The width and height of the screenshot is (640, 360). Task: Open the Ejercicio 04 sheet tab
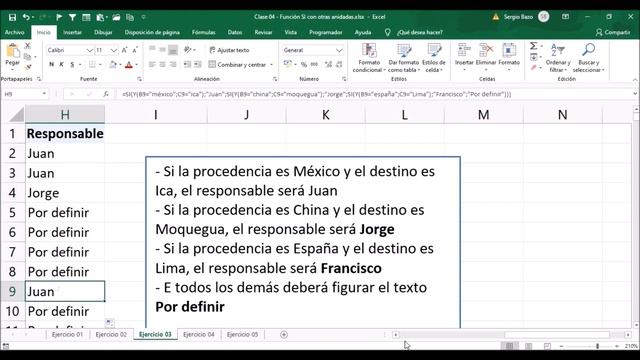pyautogui.click(x=198, y=335)
